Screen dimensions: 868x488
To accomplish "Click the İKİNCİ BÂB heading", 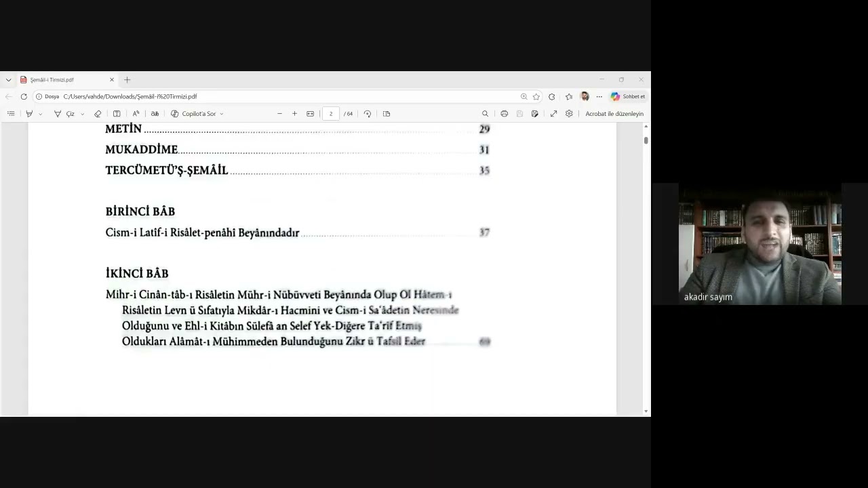I will coord(137,273).
